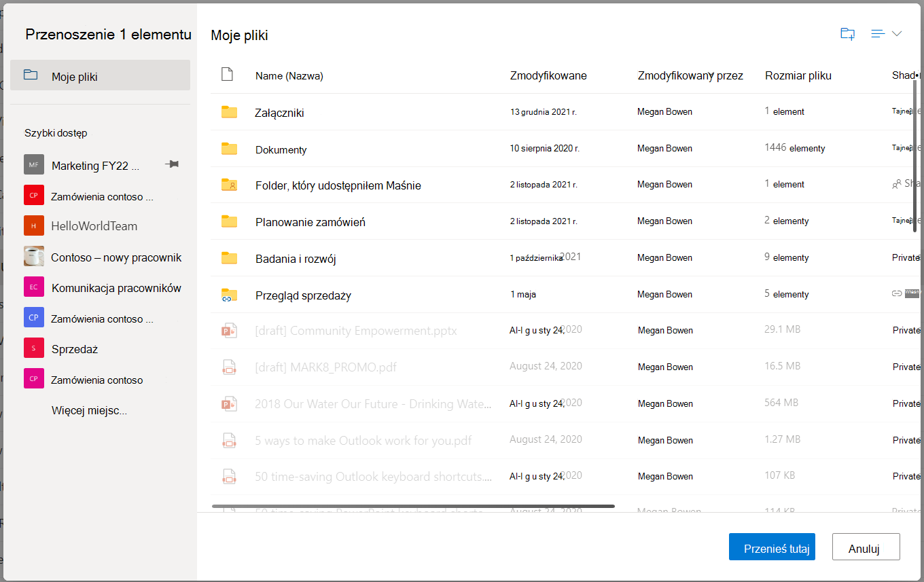
Task: Click the Planowanie zamówień folder icon
Action: (x=229, y=221)
